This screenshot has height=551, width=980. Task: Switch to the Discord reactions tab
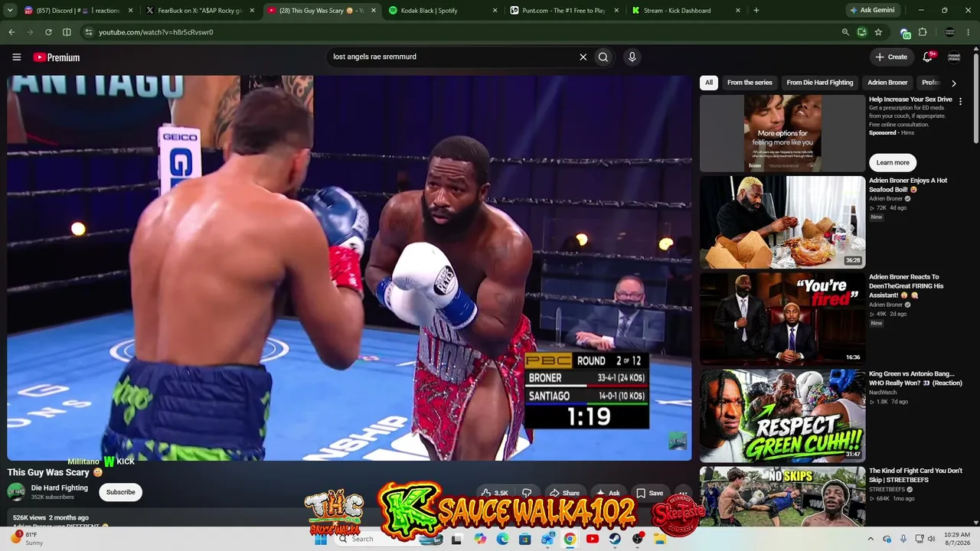(80, 11)
